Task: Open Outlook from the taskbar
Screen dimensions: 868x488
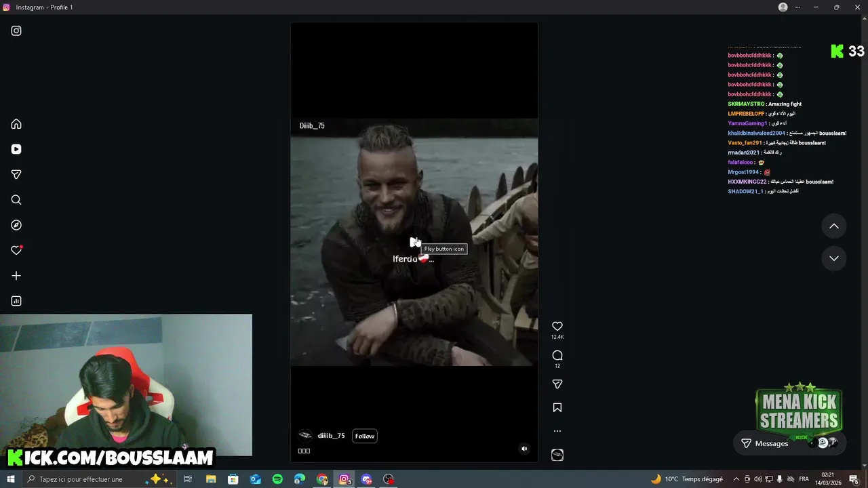Action: [x=255, y=479]
